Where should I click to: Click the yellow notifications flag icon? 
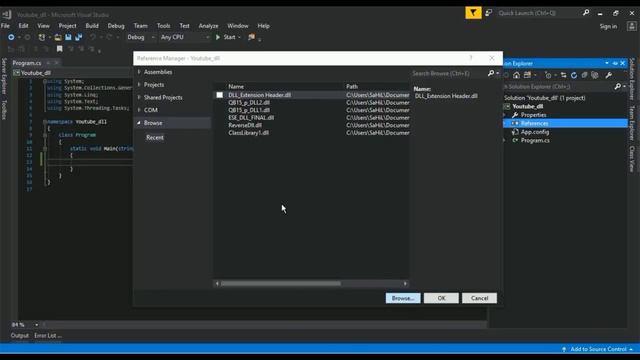[473, 13]
